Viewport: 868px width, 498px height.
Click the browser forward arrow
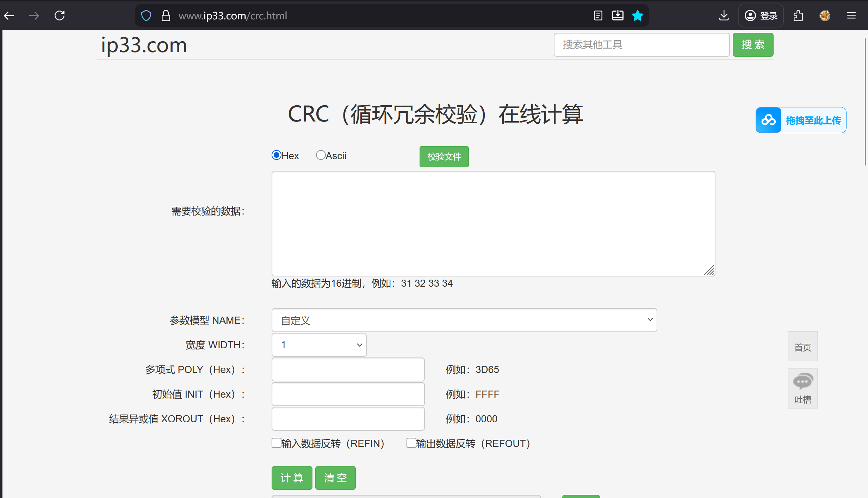coord(34,15)
